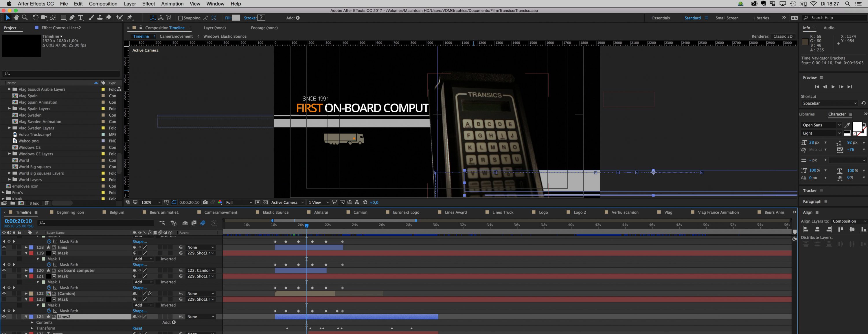Click the Fill color swatch
Screen dimensions: 868x334
point(236,18)
